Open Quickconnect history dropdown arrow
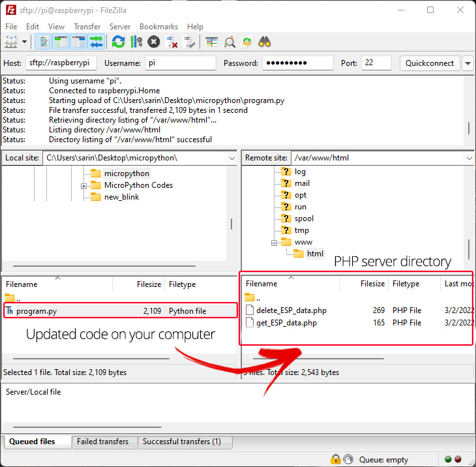 (x=468, y=63)
